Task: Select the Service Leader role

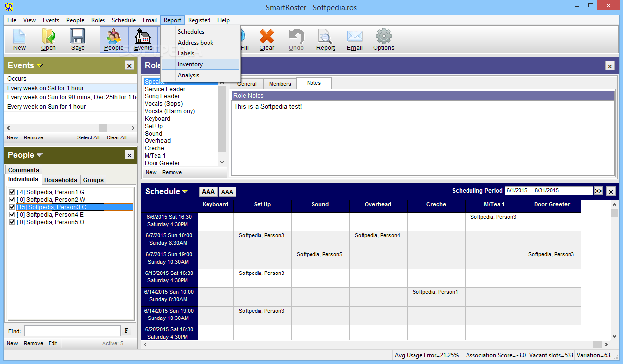Action: (165, 89)
